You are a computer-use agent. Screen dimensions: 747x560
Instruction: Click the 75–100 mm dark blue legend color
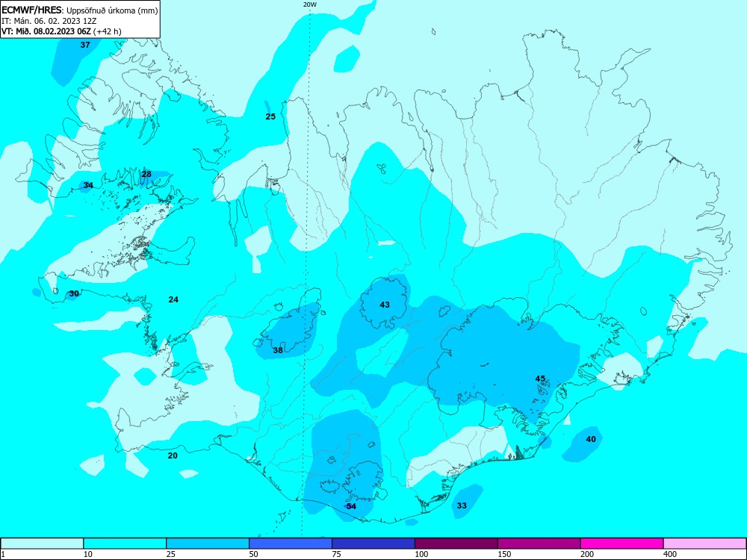coord(373,544)
